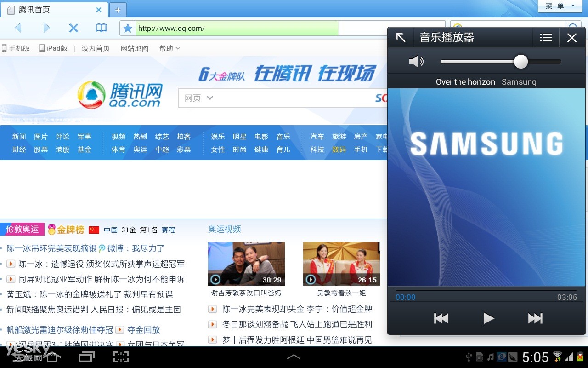Open a new tab with plus button

[118, 10]
